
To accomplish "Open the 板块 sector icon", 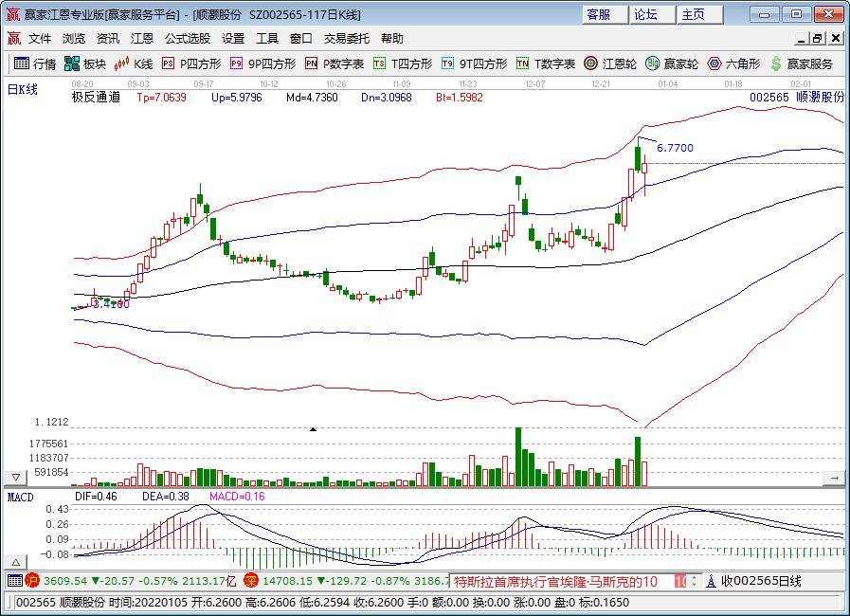I will [x=72, y=63].
